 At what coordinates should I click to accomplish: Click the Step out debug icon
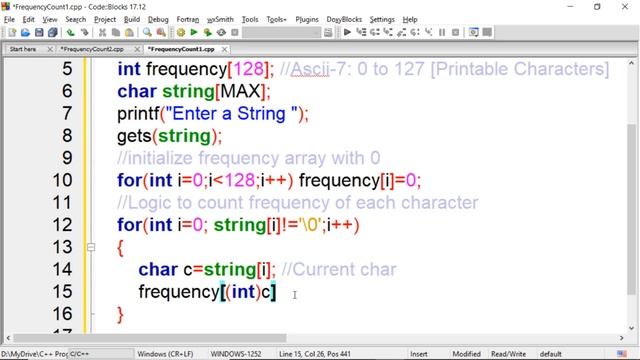click(401, 32)
